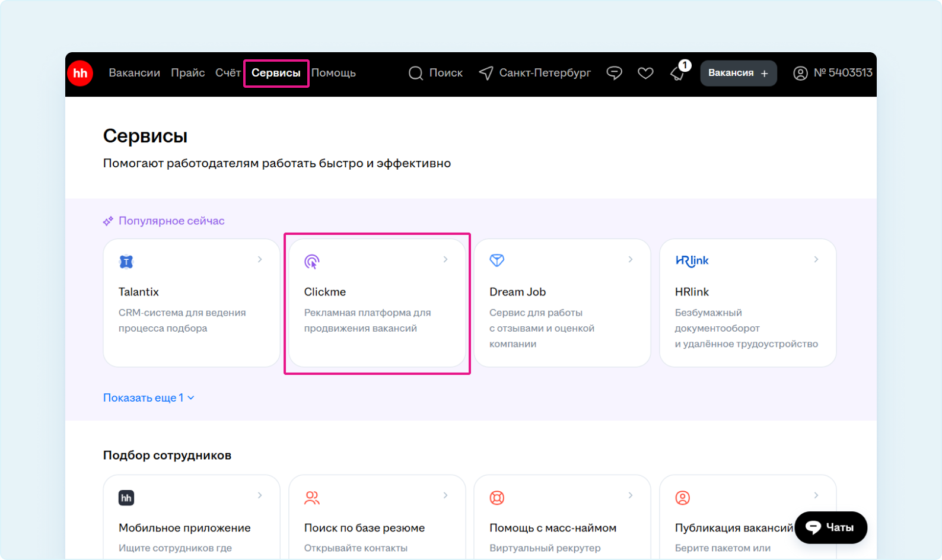Click chevron on Публикация вакансий card
Screen dimensions: 942x560
point(816,495)
